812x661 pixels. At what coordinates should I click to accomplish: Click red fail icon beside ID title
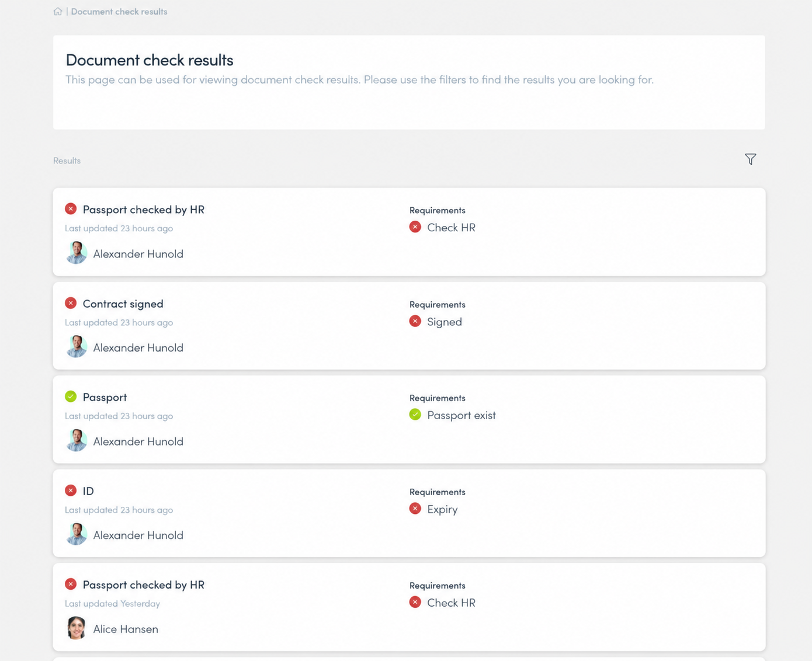coord(71,490)
